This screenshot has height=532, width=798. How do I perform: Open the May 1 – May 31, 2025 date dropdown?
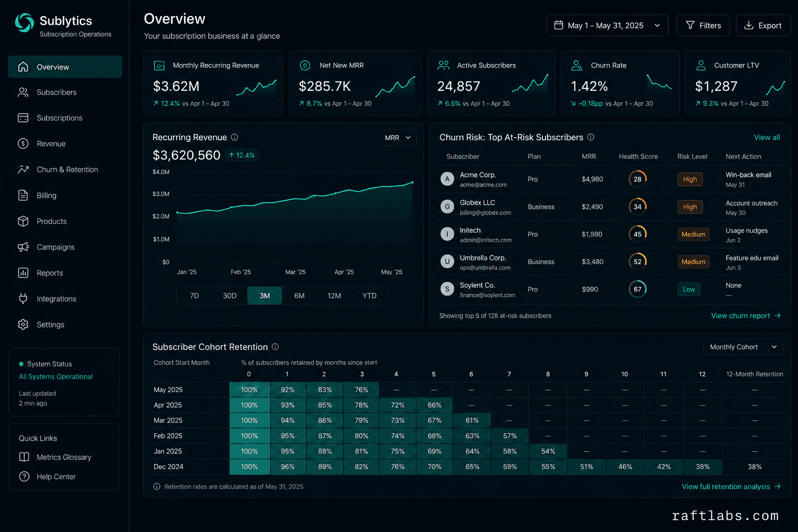(607, 25)
